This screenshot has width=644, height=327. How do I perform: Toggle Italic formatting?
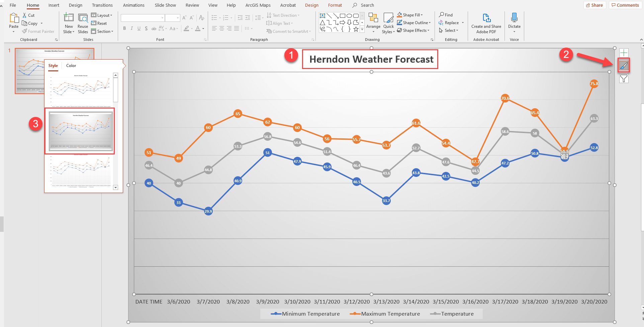tap(132, 28)
